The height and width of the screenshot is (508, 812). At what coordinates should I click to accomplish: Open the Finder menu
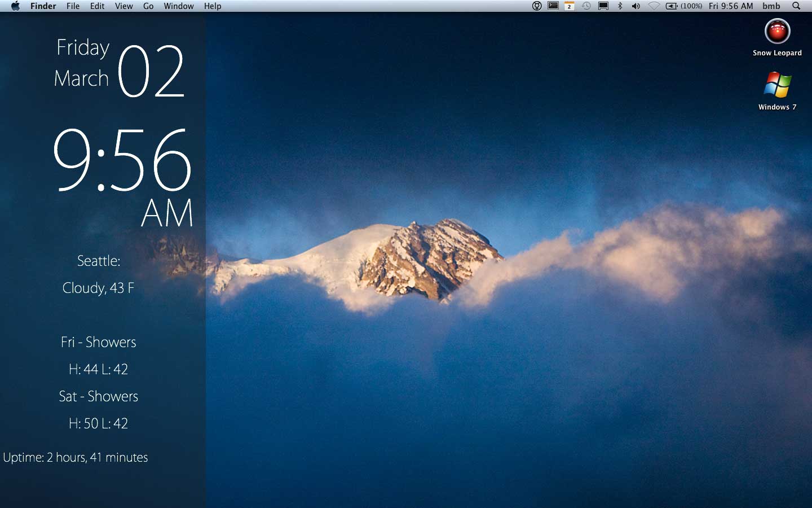click(x=43, y=6)
